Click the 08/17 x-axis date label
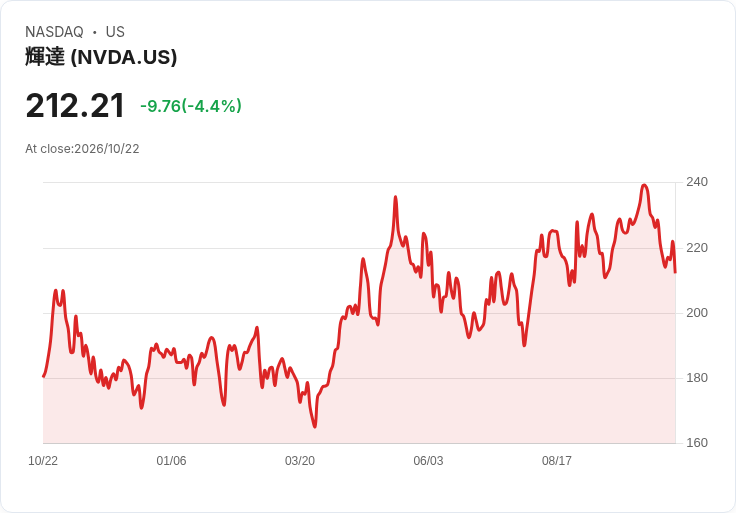Screen dimensions: 736x513 click(x=557, y=460)
